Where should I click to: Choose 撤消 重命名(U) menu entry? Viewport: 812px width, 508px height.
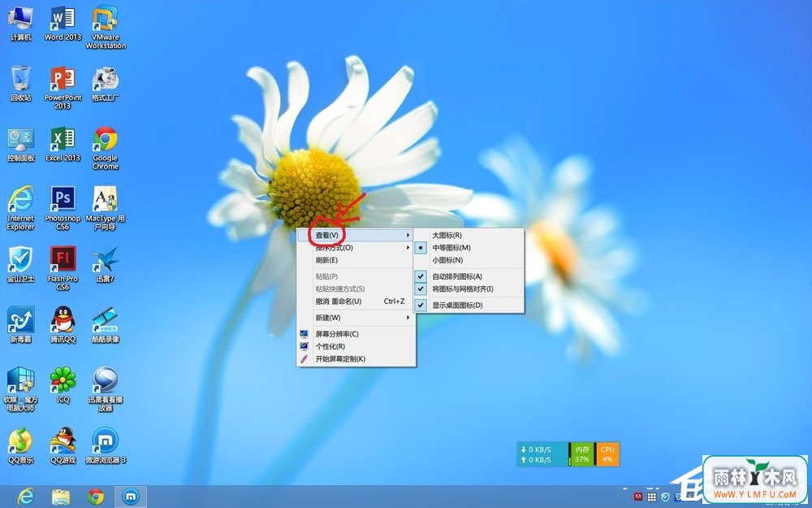point(356,302)
